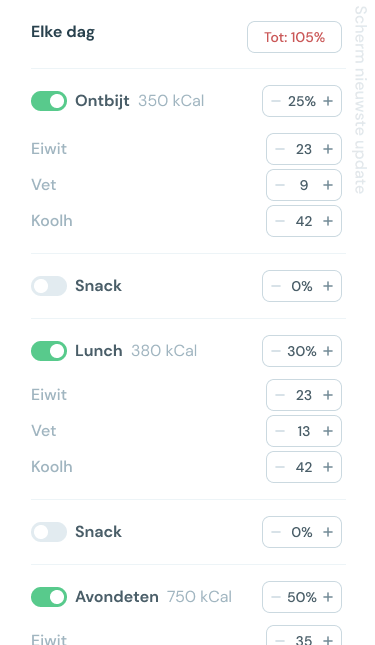Turn off the Avondeten toggle
This screenshot has height=645, width=375.
coord(49,597)
